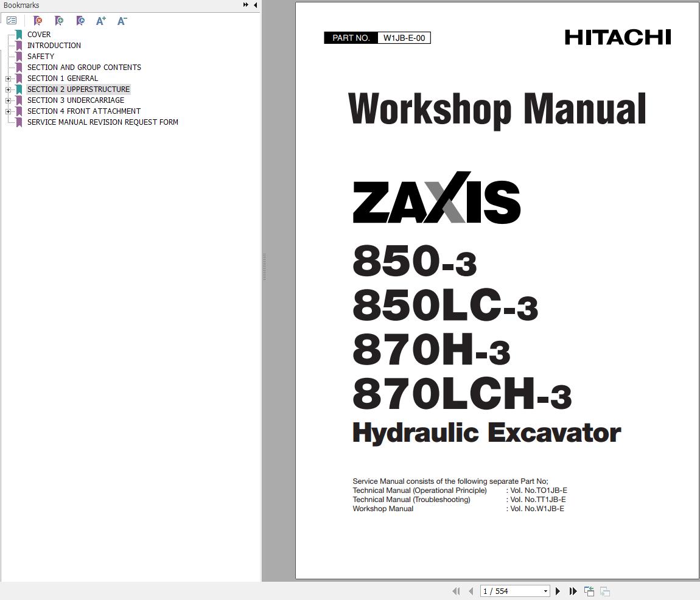The height and width of the screenshot is (600, 700).
Task: Open the COVER bookmark
Action: tap(39, 34)
